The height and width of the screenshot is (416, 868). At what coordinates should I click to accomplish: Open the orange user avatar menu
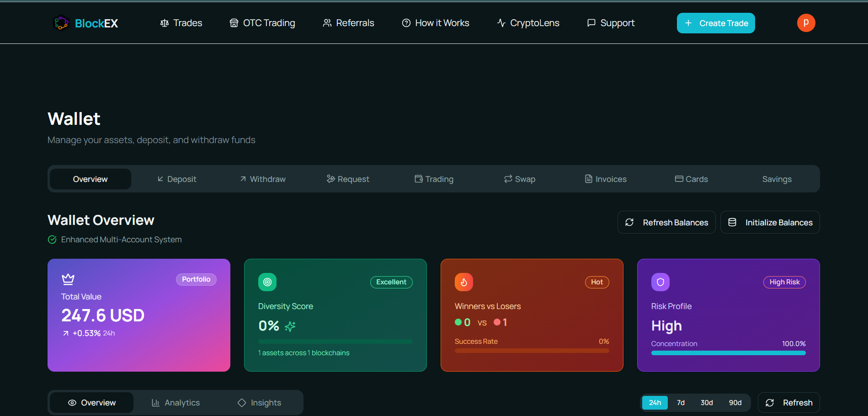point(806,23)
